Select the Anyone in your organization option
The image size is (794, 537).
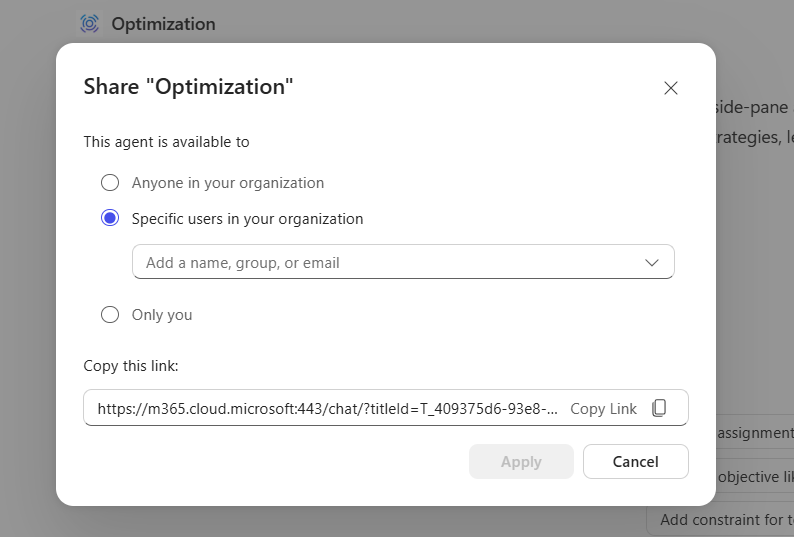pyautogui.click(x=110, y=183)
